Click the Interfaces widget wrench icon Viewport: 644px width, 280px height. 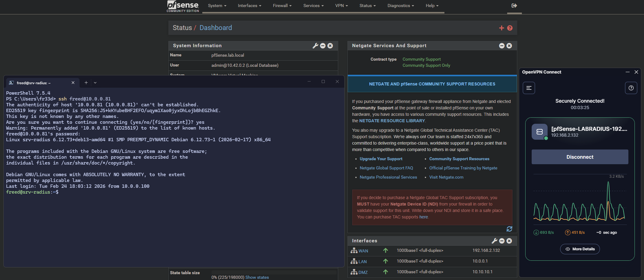(x=494, y=241)
